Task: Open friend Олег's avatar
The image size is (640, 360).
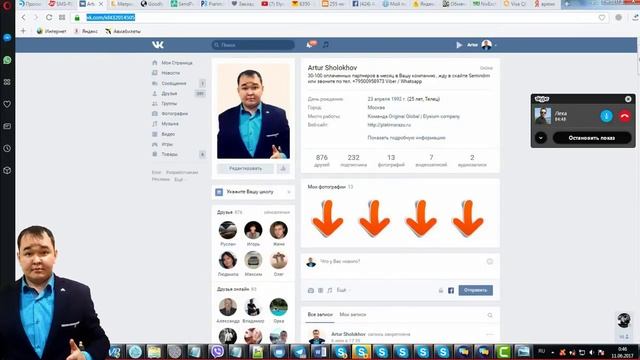Action: point(279,260)
